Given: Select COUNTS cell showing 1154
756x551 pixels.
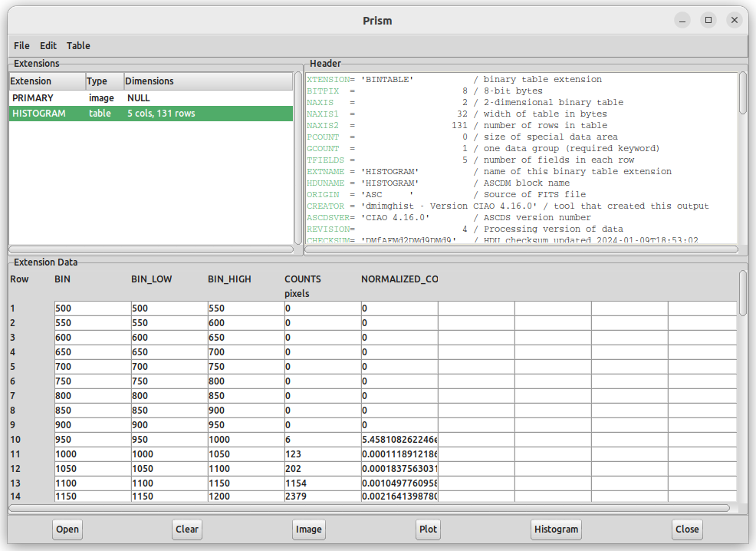Looking at the screenshot, I should [322, 483].
